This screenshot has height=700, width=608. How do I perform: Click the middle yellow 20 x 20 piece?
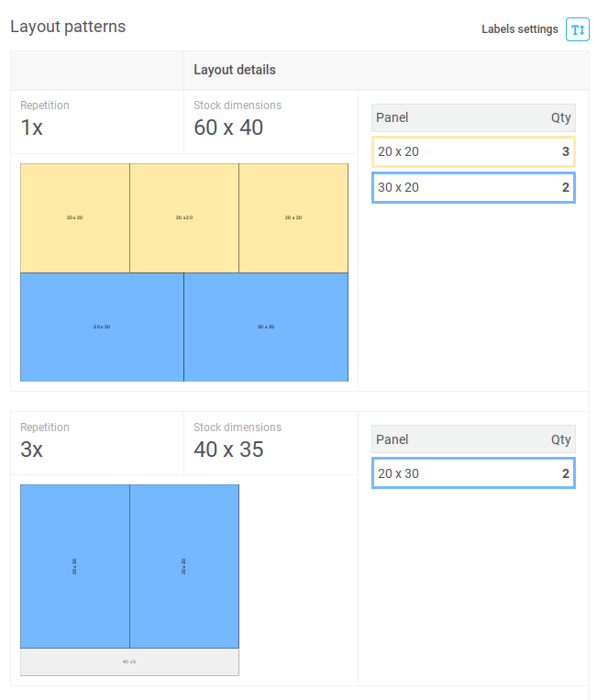[184, 218]
